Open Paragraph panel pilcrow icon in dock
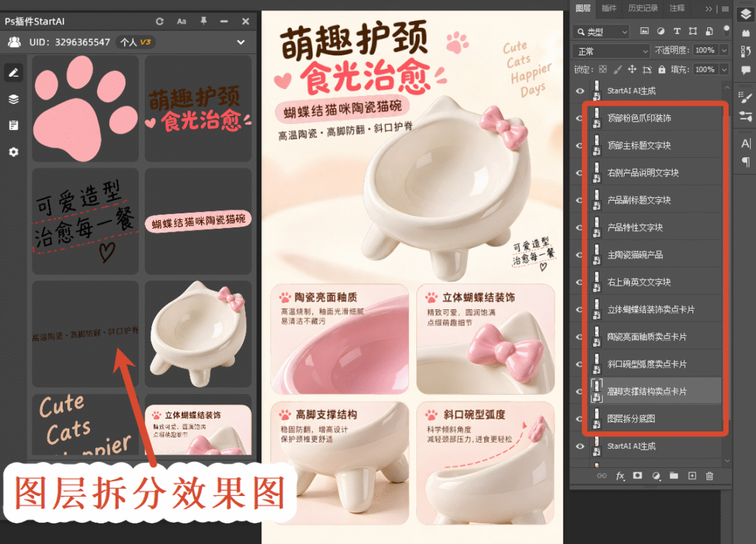Image resolution: width=756 pixels, height=544 pixels. [x=746, y=162]
